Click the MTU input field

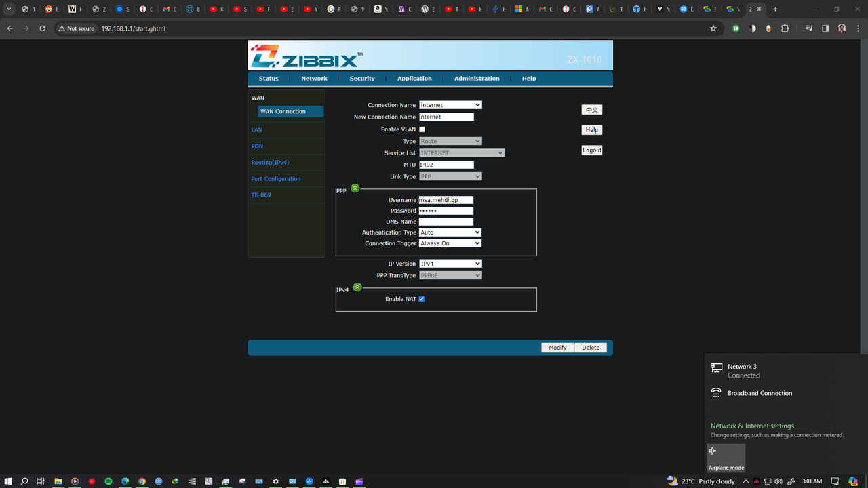(446, 165)
